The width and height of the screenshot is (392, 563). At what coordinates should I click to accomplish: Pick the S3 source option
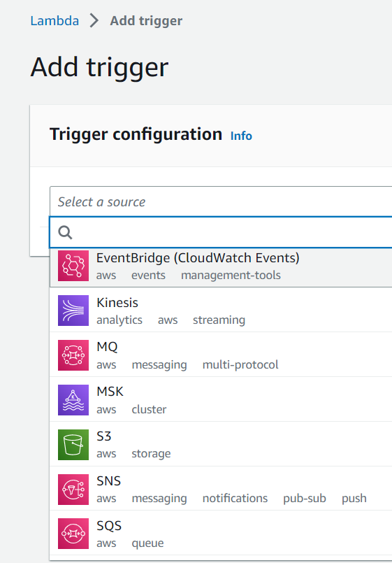pos(221,445)
